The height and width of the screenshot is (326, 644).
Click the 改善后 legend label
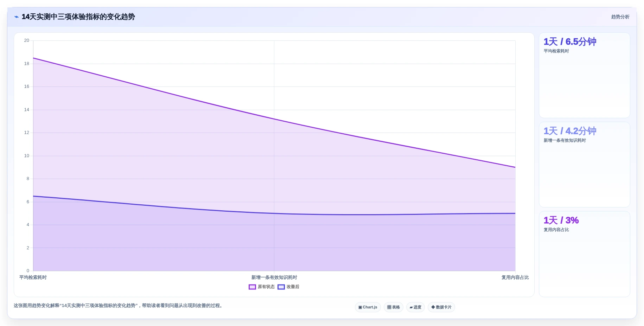pyautogui.click(x=293, y=287)
